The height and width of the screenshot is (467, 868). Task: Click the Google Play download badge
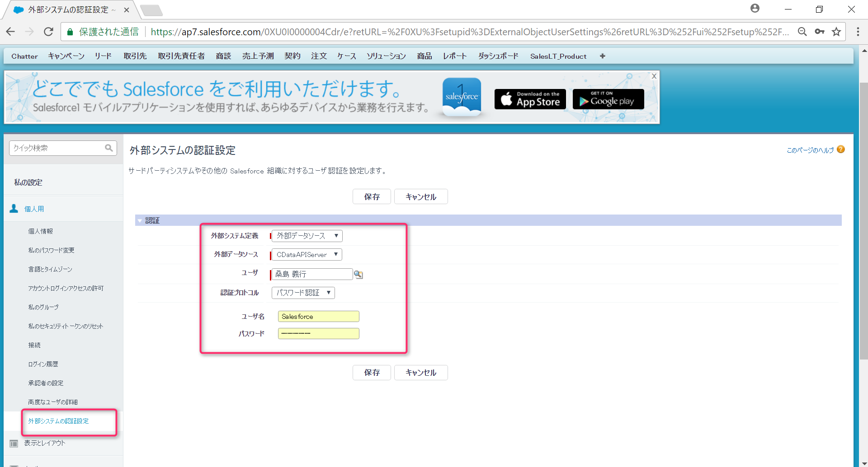608,99
